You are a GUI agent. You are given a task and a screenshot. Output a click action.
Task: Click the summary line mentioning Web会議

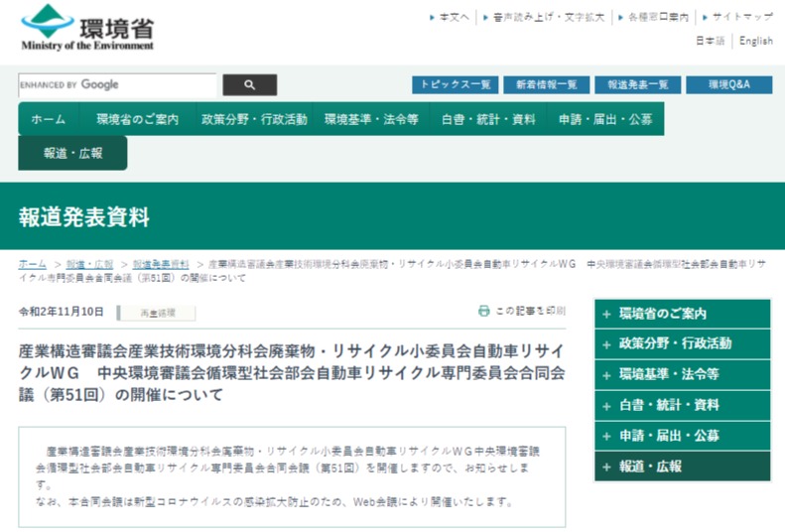coord(274,502)
